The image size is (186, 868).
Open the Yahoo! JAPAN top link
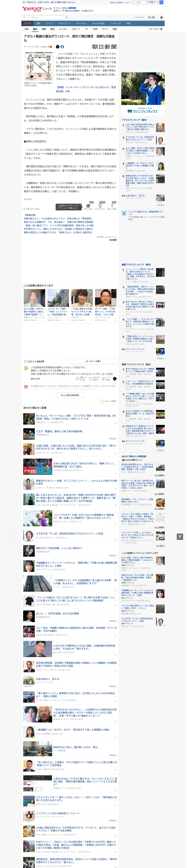[116, 2]
